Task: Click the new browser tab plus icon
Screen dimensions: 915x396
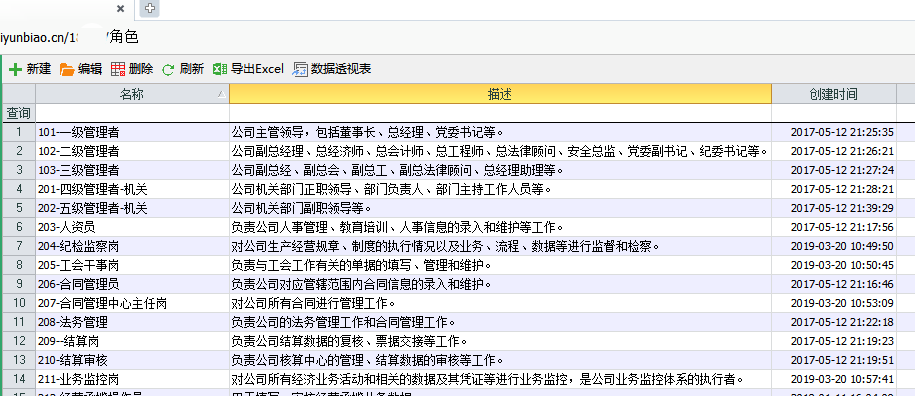Action: tap(150, 8)
